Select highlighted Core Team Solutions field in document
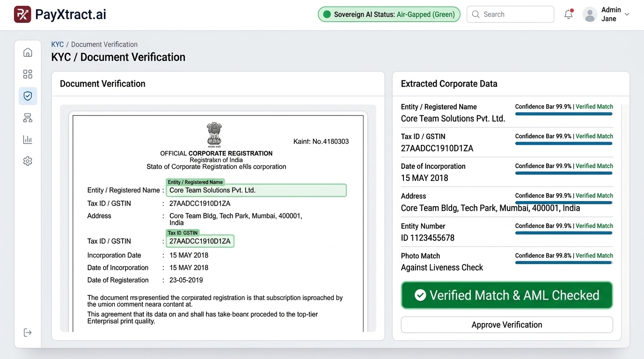This screenshot has width=644, height=359. (256, 190)
